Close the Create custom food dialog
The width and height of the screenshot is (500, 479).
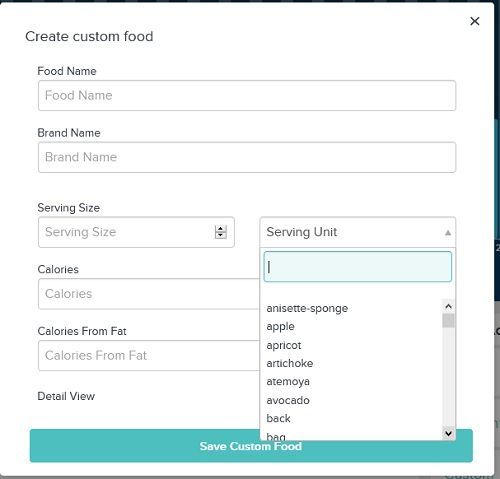click(475, 21)
